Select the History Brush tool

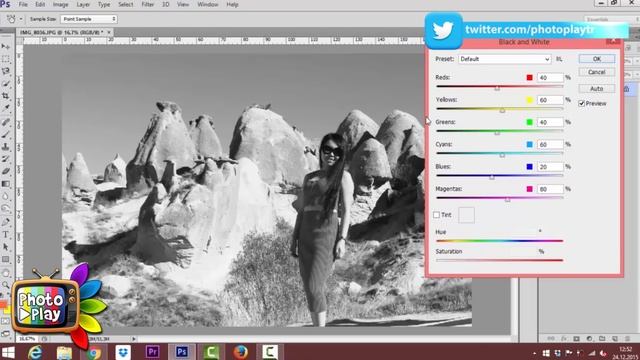[6, 158]
